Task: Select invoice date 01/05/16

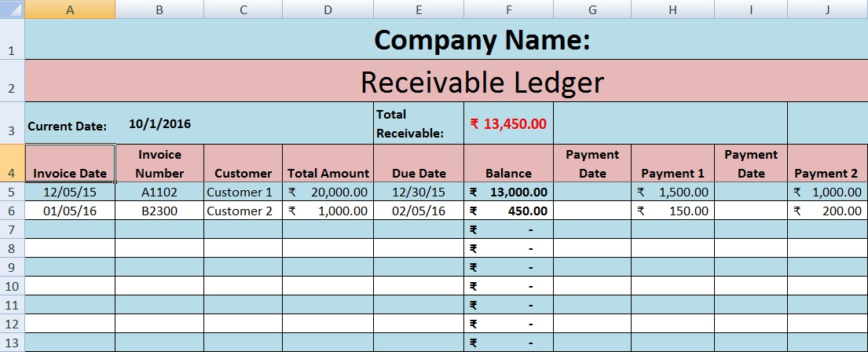Action: (70, 211)
